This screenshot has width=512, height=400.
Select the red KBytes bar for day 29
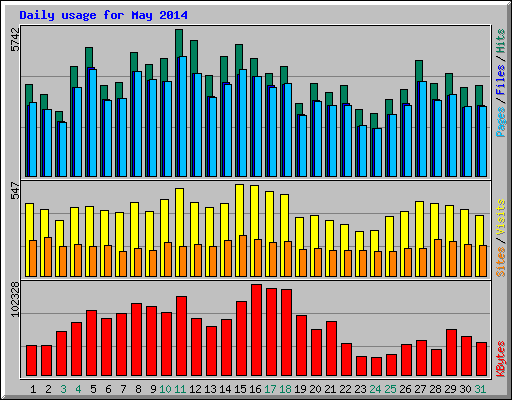click(x=451, y=353)
